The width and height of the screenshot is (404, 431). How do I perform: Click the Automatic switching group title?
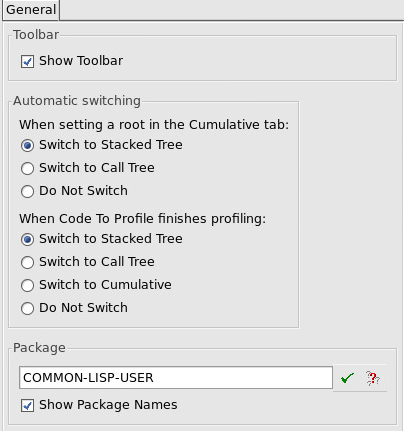pyautogui.click(x=77, y=101)
